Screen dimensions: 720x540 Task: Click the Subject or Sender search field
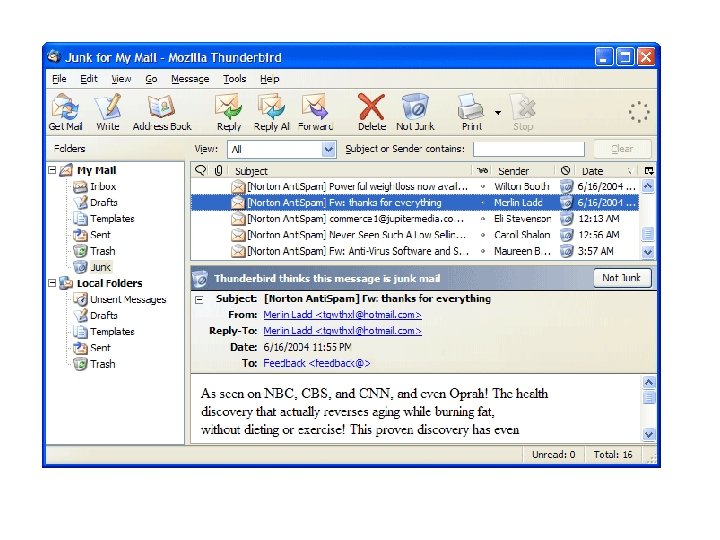tap(529, 149)
